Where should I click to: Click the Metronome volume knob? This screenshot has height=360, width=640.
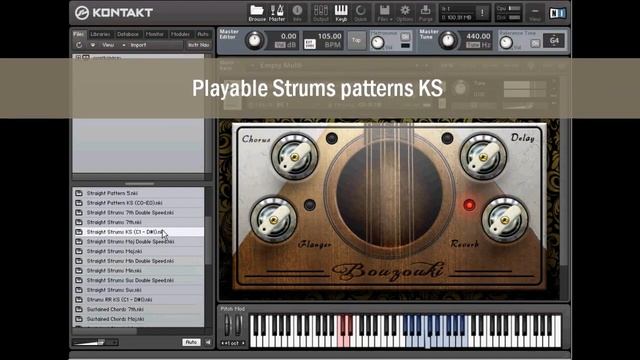(378, 42)
